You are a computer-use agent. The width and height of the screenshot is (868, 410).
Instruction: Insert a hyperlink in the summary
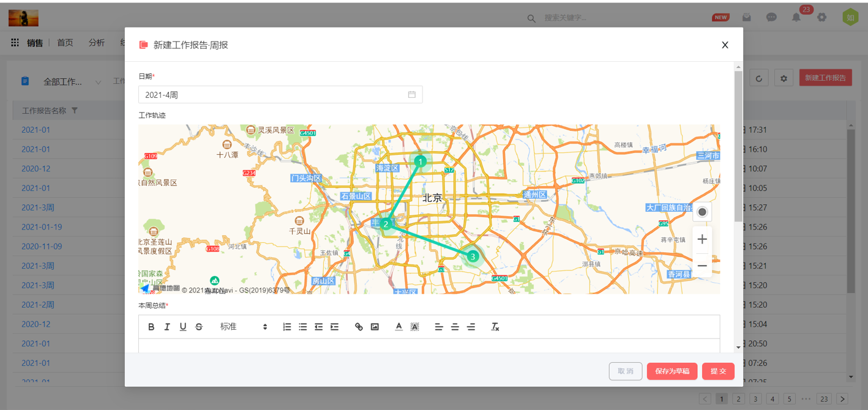point(359,327)
